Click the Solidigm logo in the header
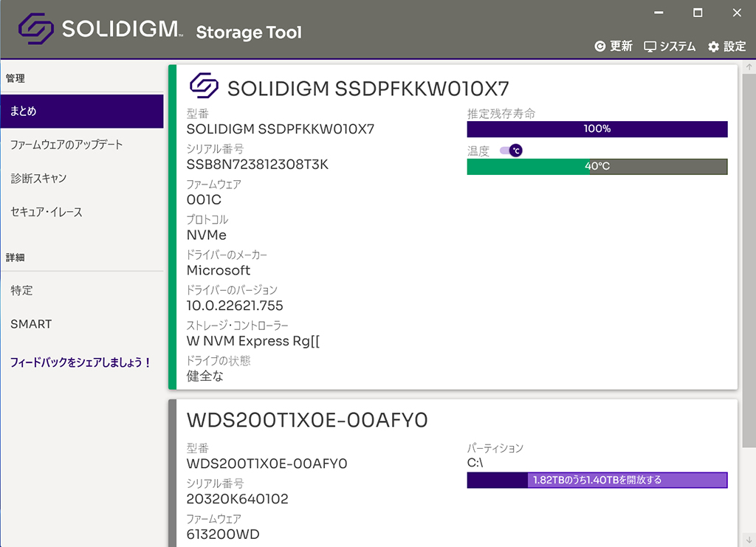Screen dimensions: 756x547 tap(36, 29)
